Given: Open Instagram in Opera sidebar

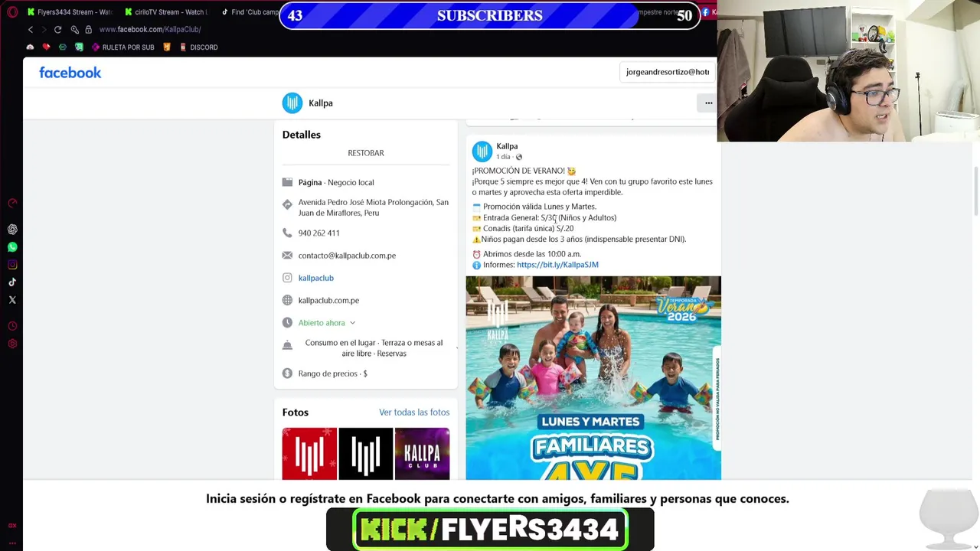Looking at the screenshot, I should click(x=12, y=265).
